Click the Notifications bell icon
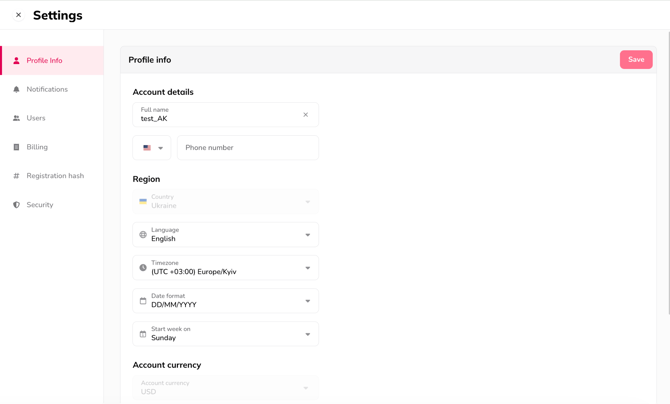 click(16, 89)
